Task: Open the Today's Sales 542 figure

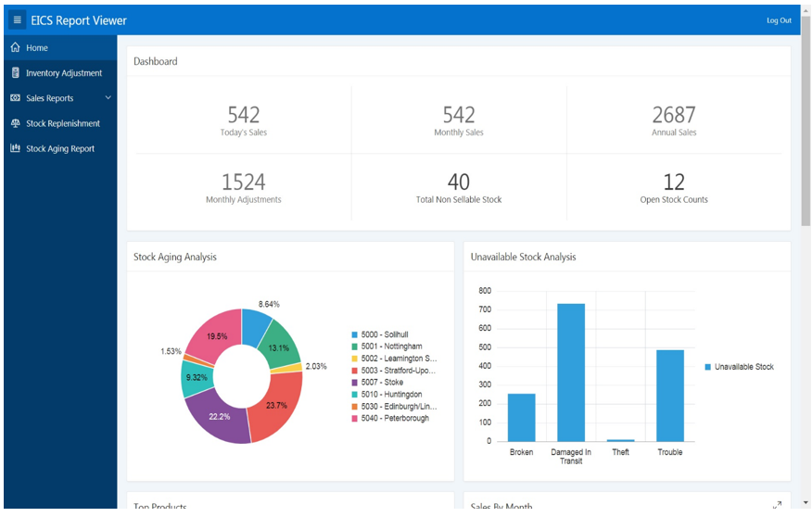Action: pyautogui.click(x=244, y=114)
